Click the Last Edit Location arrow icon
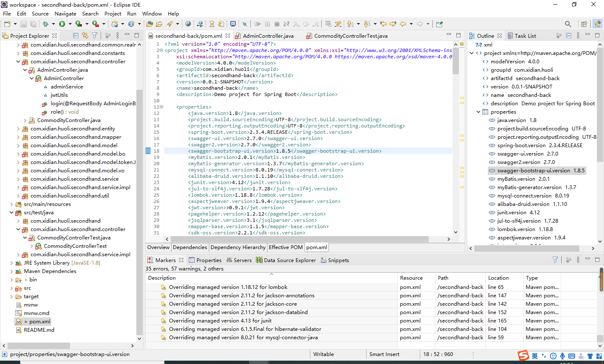Screen dimensions: 604x364 click(383, 24)
